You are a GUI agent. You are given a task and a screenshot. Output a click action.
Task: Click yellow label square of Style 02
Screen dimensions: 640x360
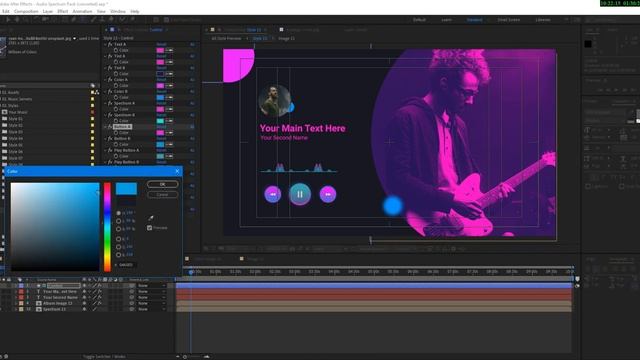(x=92, y=125)
